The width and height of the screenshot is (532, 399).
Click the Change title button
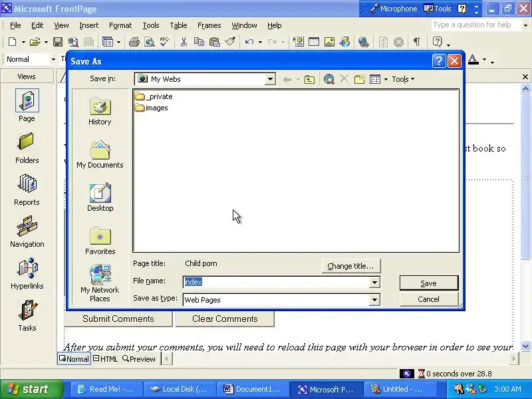(350, 267)
